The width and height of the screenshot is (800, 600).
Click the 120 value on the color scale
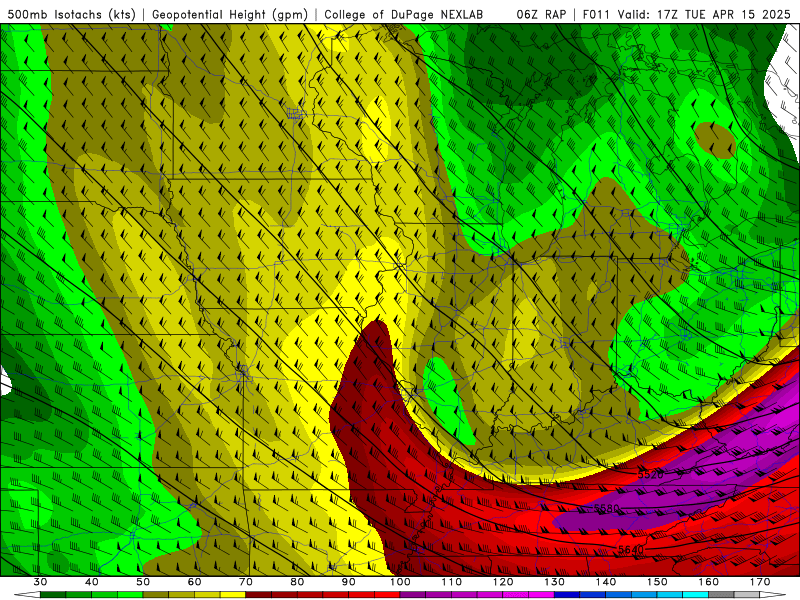click(x=503, y=582)
